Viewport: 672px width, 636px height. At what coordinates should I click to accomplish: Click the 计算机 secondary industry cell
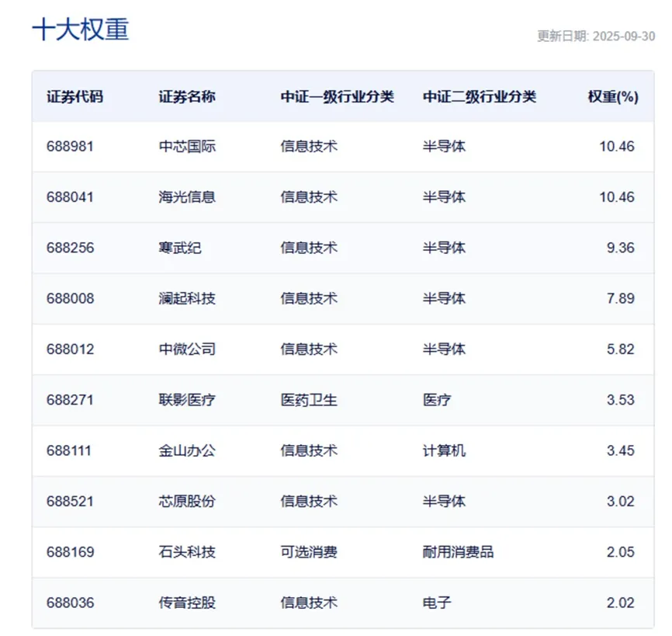(x=444, y=450)
